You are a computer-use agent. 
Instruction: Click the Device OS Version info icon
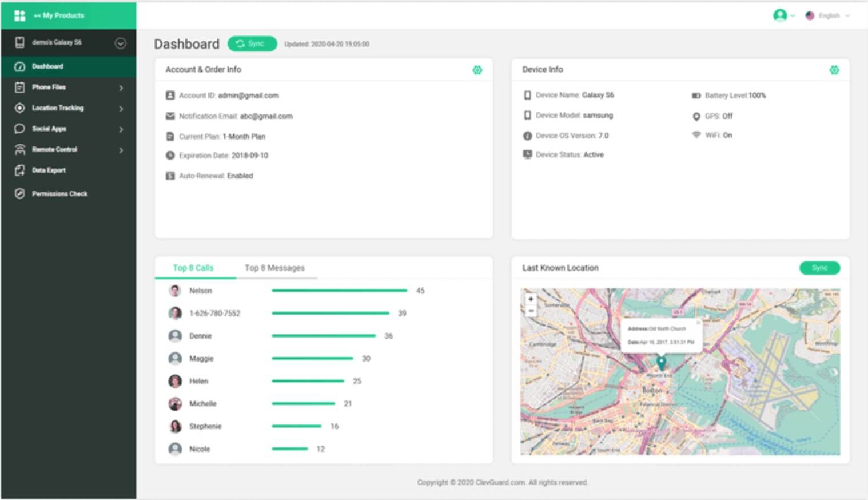point(527,136)
